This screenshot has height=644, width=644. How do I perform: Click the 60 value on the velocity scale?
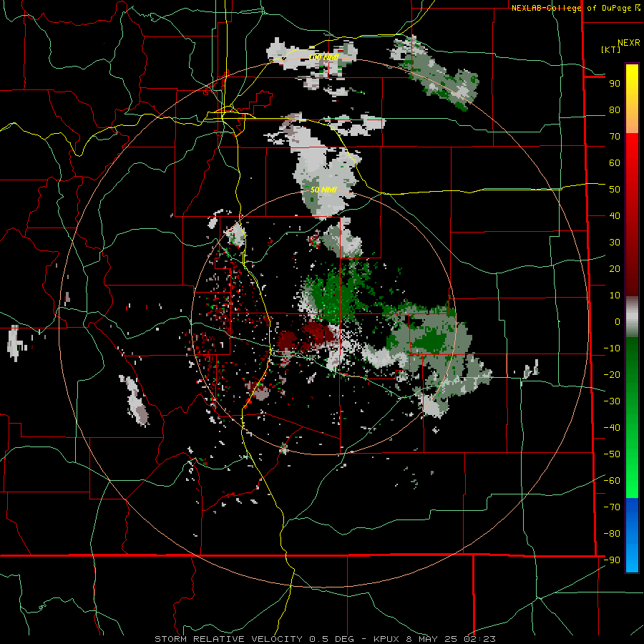click(615, 162)
